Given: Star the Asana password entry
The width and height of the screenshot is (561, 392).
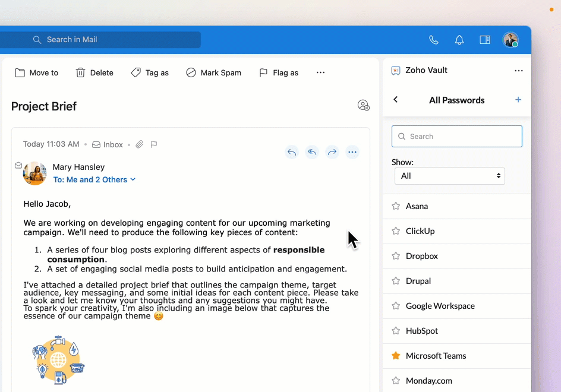Looking at the screenshot, I should coord(396,206).
